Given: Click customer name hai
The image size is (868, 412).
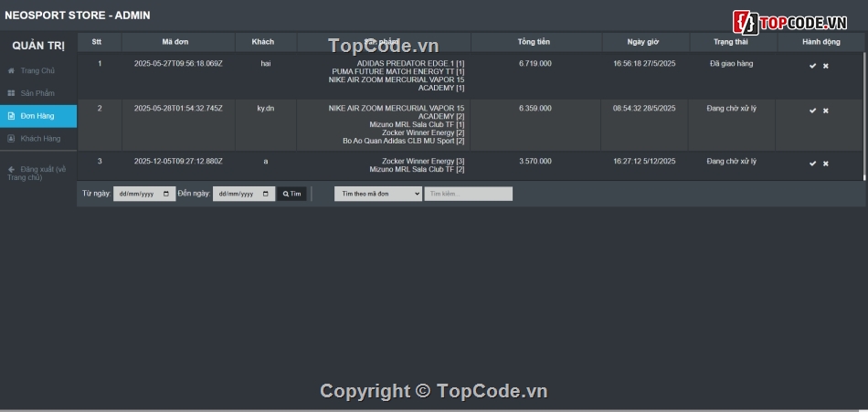Looking at the screenshot, I should [x=266, y=64].
